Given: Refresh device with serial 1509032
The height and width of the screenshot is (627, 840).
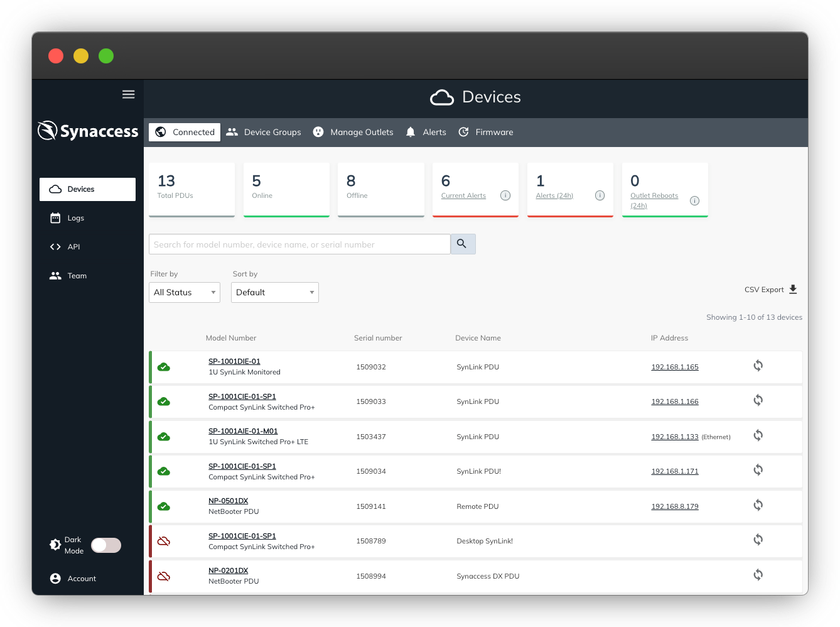Looking at the screenshot, I should pyautogui.click(x=758, y=366).
